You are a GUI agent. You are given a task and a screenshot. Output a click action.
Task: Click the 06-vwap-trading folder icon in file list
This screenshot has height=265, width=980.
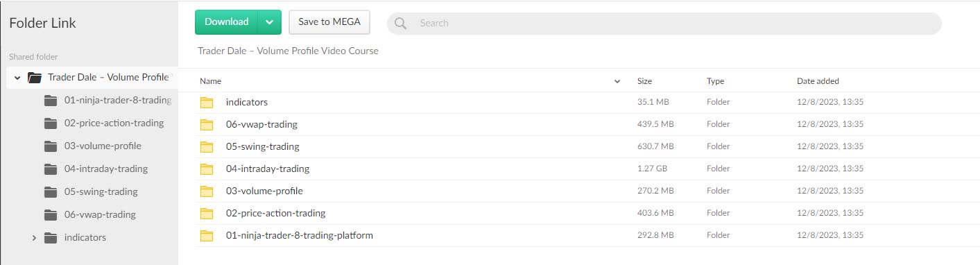pyautogui.click(x=207, y=125)
